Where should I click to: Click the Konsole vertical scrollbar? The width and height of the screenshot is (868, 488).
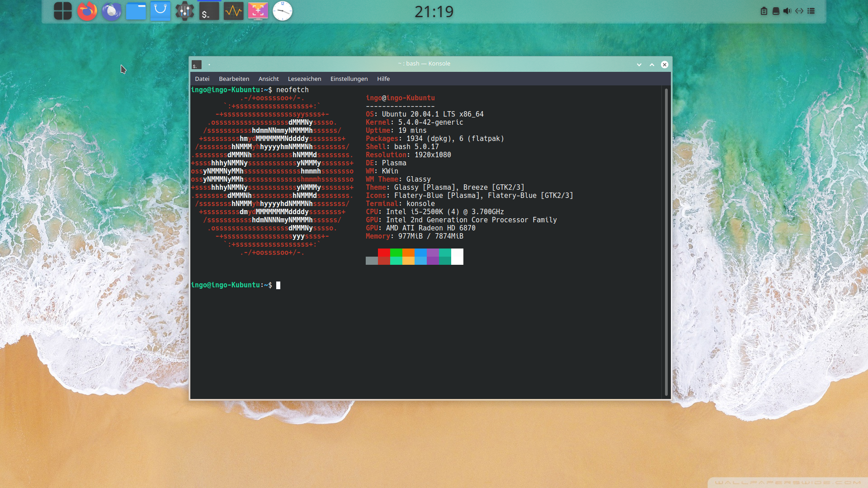pos(666,242)
